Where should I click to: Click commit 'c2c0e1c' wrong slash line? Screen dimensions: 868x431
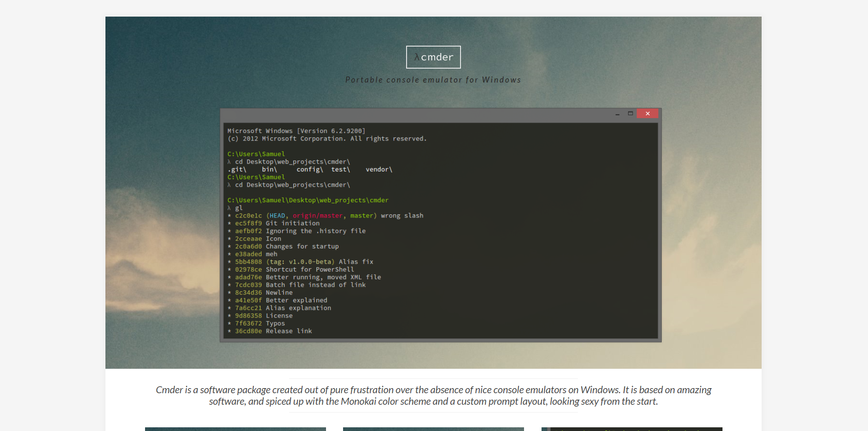(x=326, y=216)
